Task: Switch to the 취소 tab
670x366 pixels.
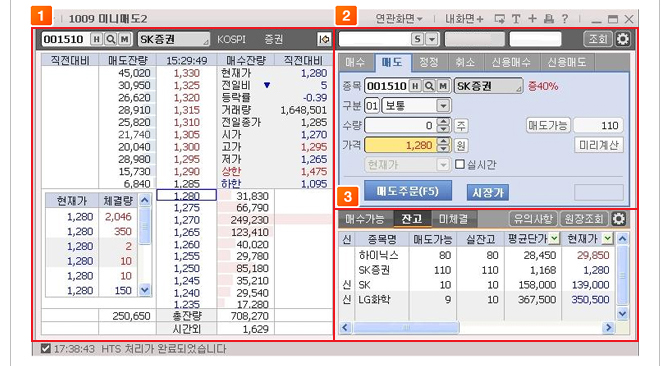Action: click(466, 62)
